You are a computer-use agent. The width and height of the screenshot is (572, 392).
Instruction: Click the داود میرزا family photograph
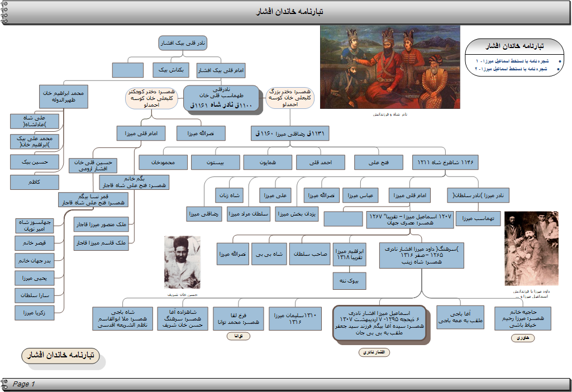click(x=531, y=248)
